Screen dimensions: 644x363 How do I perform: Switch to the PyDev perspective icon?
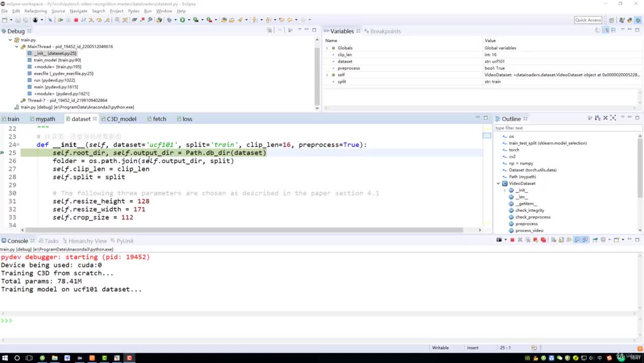coord(629,20)
